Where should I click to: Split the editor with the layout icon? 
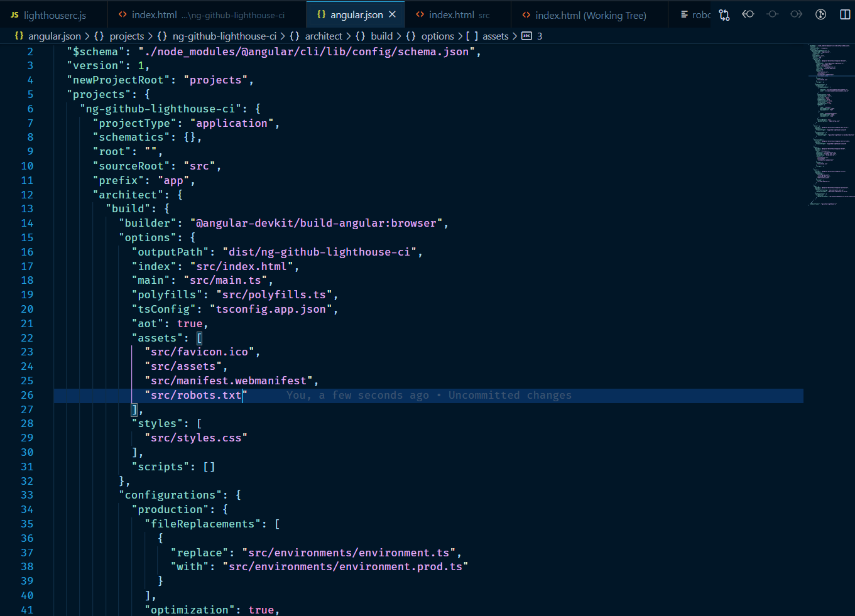click(845, 14)
